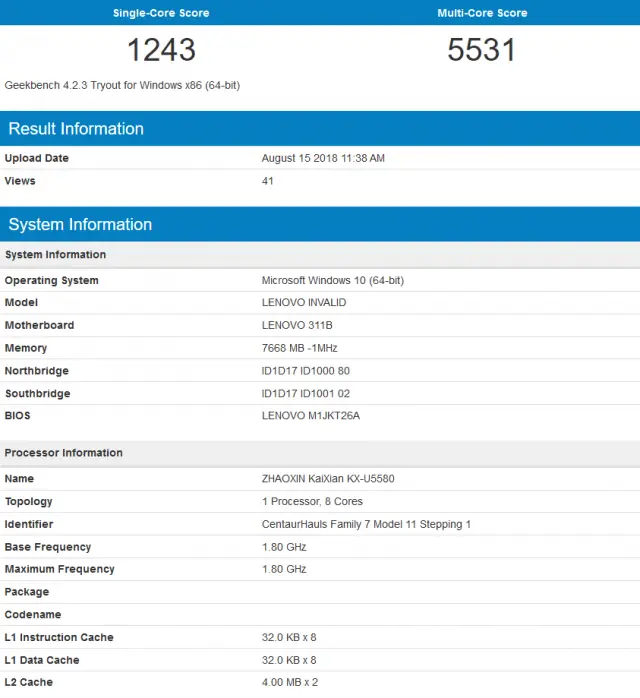Click the Memory row label
The height and width of the screenshot is (698, 640).
pos(26,348)
